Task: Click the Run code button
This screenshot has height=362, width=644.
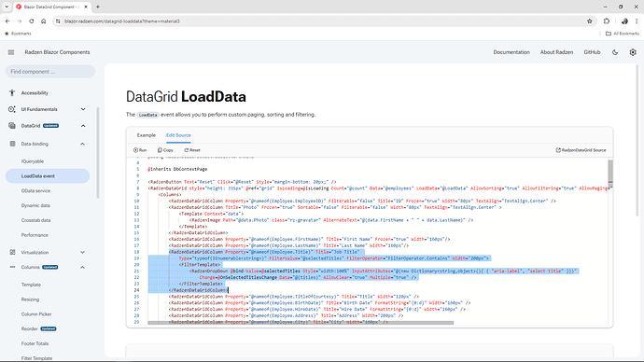Action: [140, 150]
